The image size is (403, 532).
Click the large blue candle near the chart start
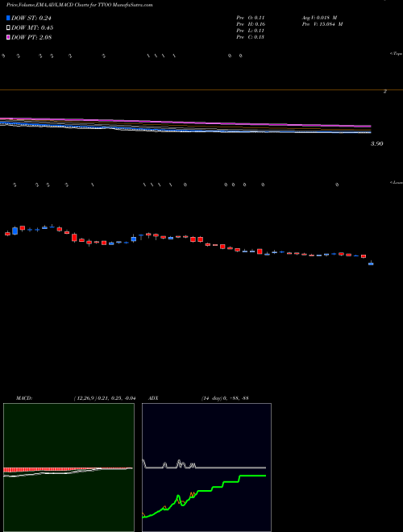pyautogui.click(x=15, y=231)
